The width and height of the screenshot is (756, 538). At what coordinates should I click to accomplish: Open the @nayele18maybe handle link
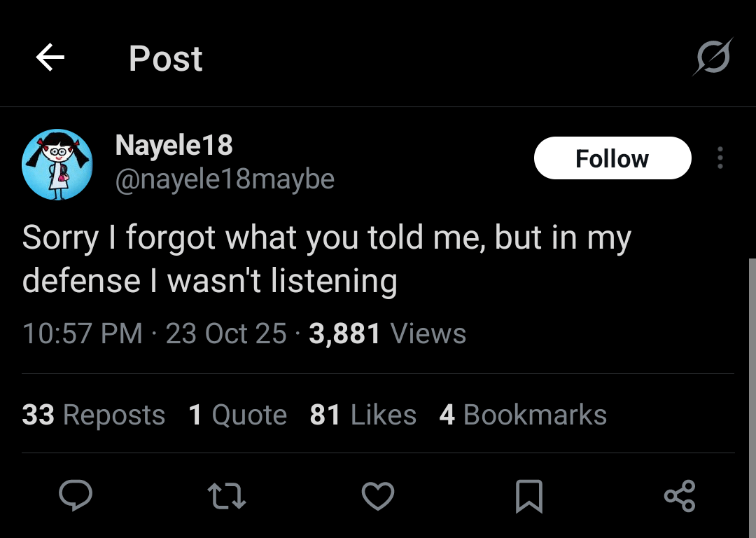coord(225,179)
